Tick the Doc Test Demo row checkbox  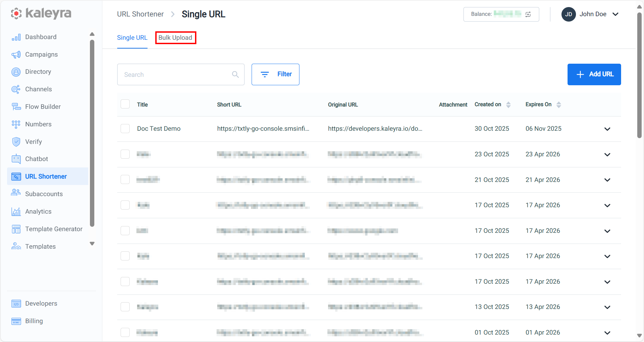pyautogui.click(x=125, y=129)
